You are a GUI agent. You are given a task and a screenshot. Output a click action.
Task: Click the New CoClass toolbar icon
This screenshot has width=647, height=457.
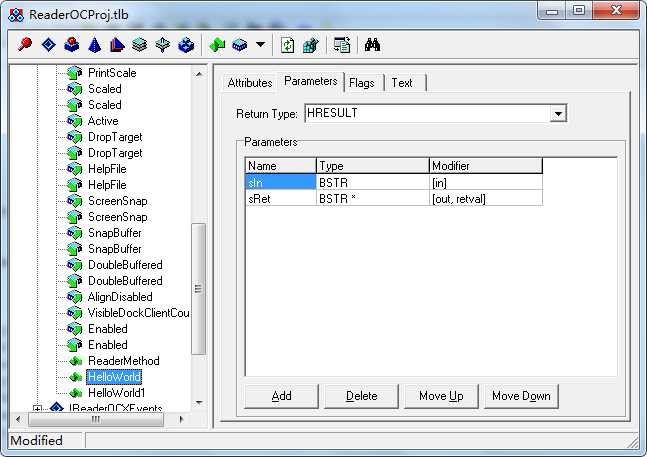(x=71, y=45)
